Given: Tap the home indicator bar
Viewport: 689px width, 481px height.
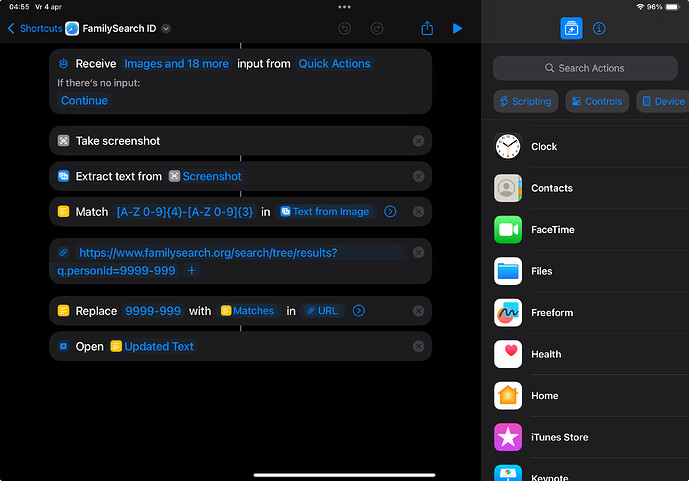Looking at the screenshot, I should (x=344, y=475).
